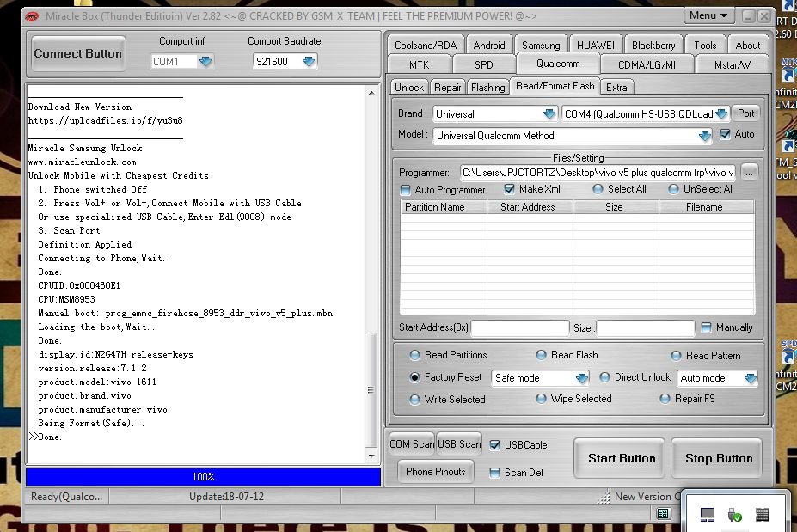Choose the UnSelect All radio option

click(673, 189)
